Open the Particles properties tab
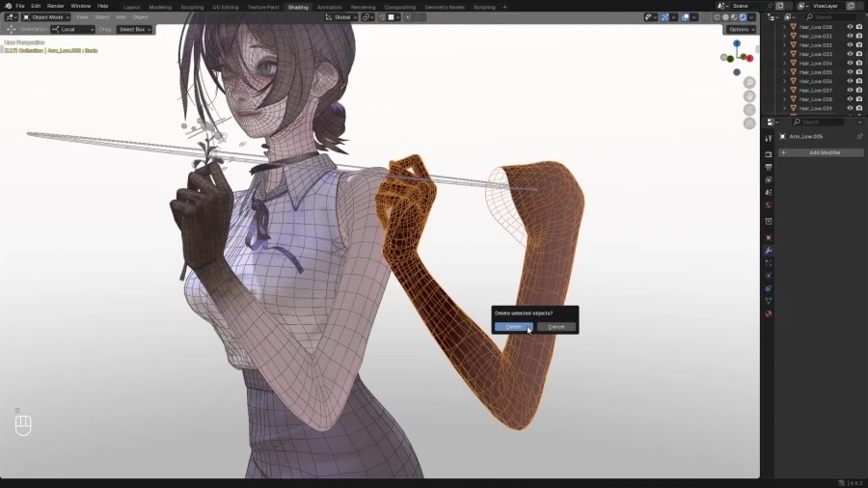The width and height of the screenshot is (868, 488). [769, 263]
